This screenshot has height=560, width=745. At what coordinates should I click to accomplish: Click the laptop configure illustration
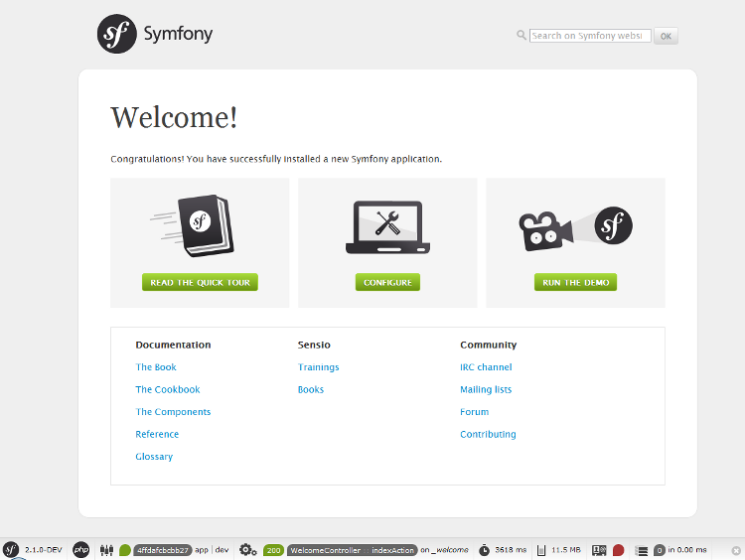tap(387, 227)
